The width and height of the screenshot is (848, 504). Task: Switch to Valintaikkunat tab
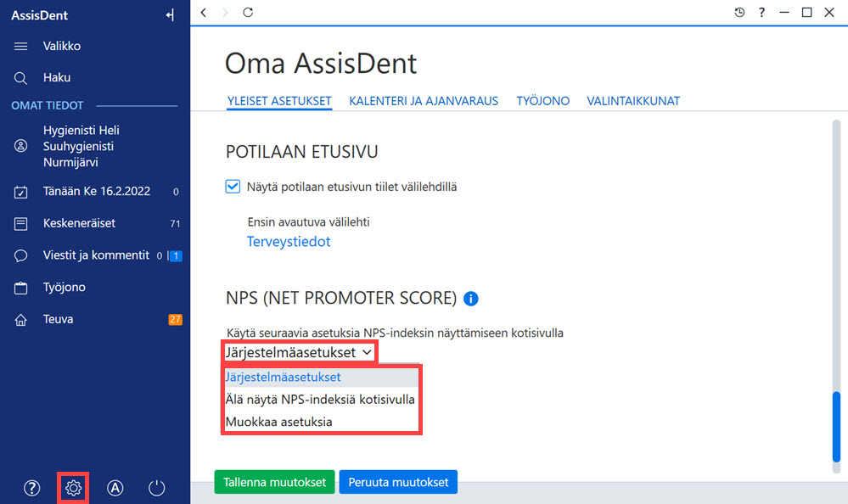(633, 101)
